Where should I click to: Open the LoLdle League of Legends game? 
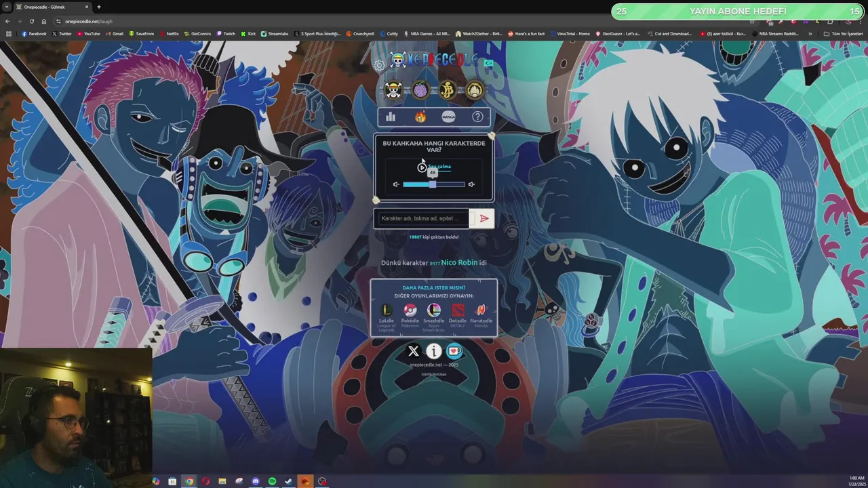coord(387,317)
